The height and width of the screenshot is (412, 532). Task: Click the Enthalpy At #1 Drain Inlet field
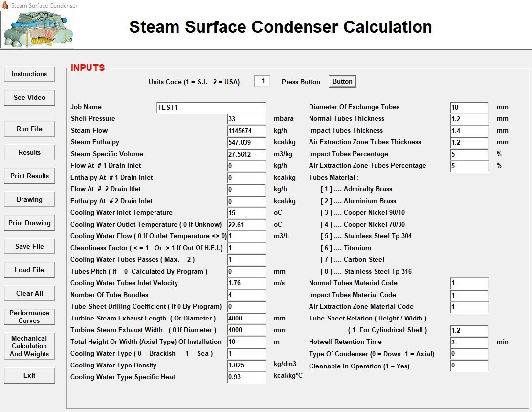[246, 178]
